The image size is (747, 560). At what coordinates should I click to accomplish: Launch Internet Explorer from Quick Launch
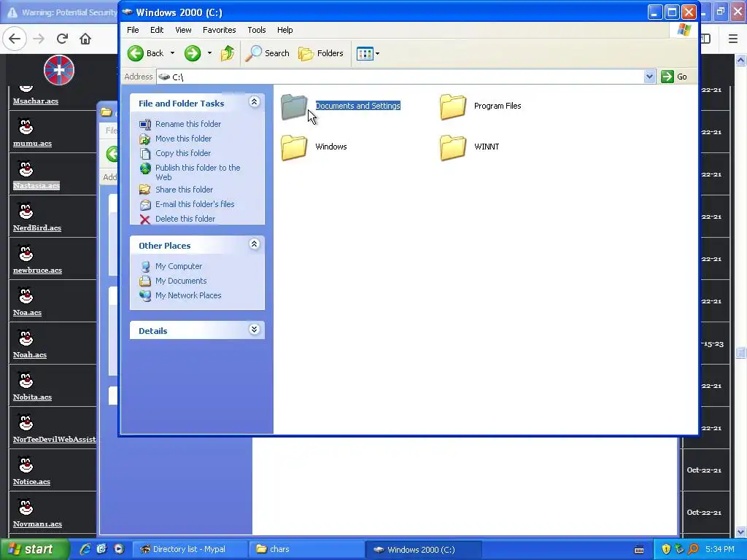coord(85,549)
